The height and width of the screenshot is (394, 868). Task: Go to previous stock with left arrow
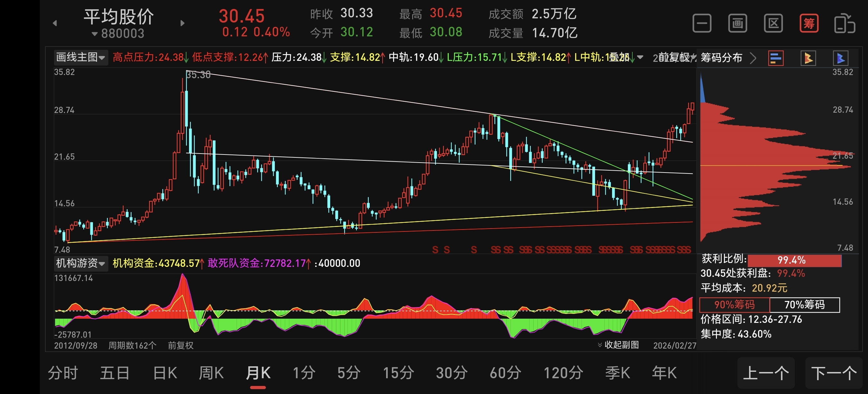click(55, 23)
